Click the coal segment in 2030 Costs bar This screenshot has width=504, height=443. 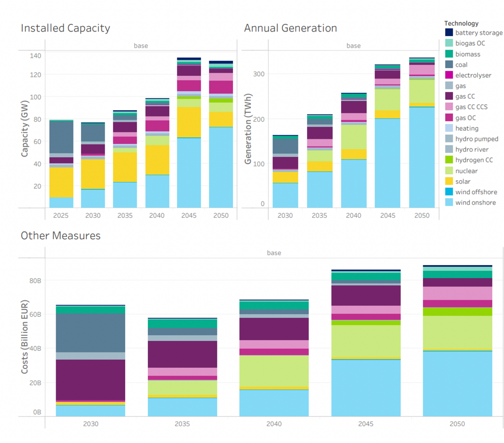point(90,333)
